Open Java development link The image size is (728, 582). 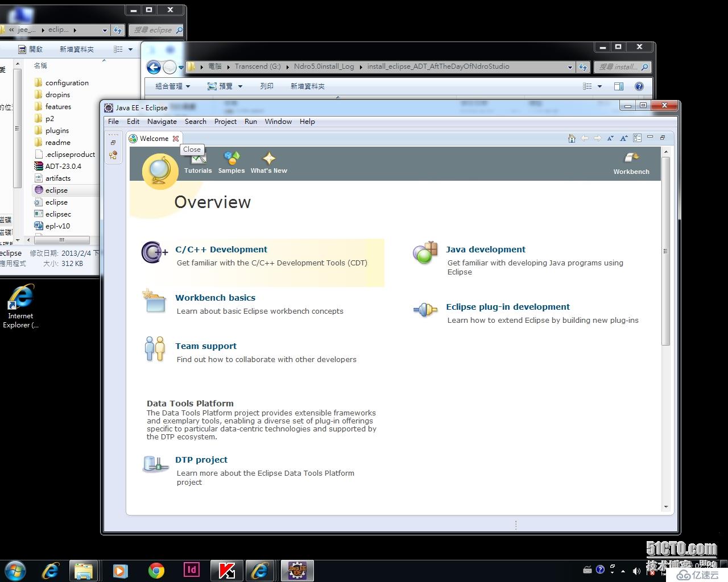[x=485, y=249]
